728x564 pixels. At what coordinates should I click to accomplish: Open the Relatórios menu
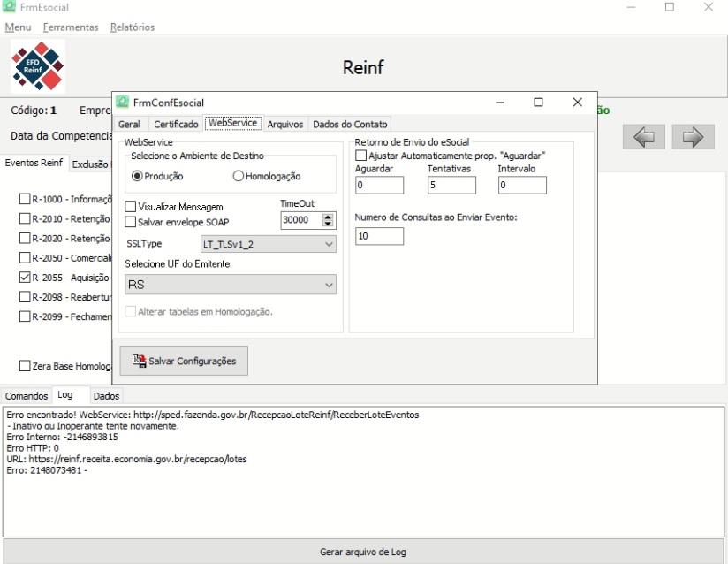[x=133, y=27]
